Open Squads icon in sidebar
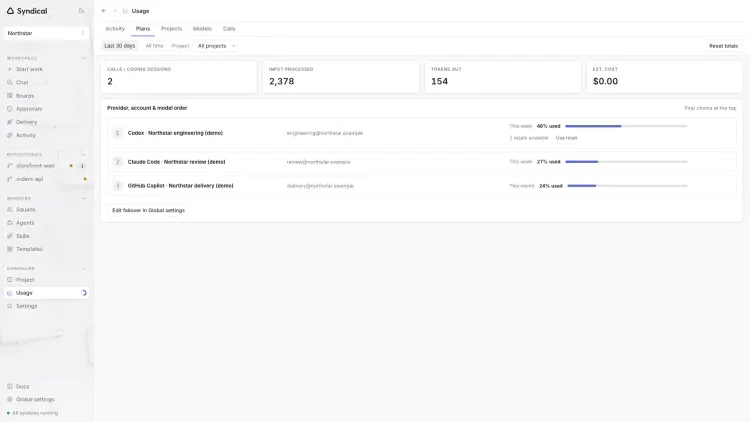This screenshot has height=422, width=750. (x=10, y=210)
